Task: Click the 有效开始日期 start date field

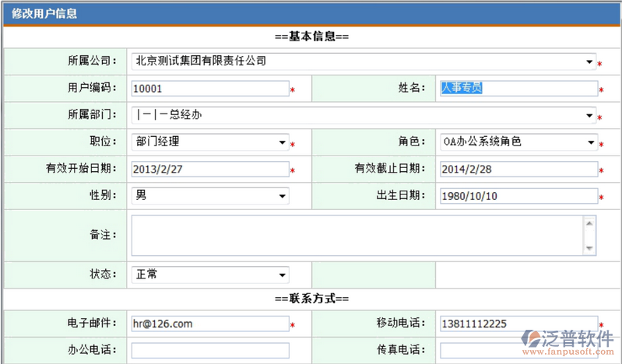Action: [209, 170]
